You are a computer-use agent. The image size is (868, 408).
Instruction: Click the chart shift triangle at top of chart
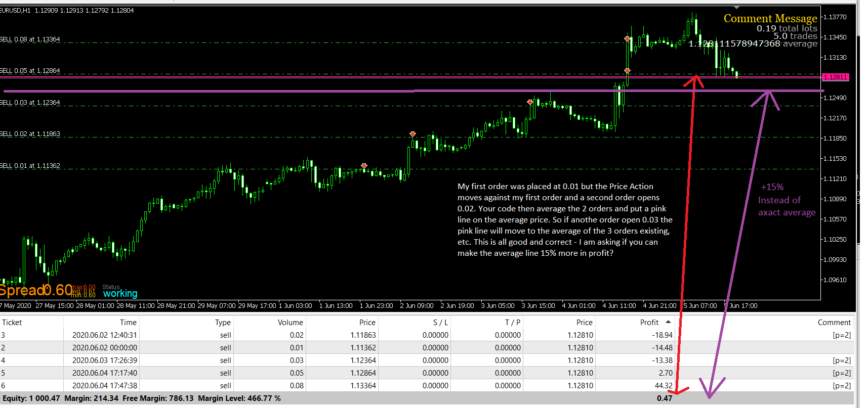click(x=736, y=8)
